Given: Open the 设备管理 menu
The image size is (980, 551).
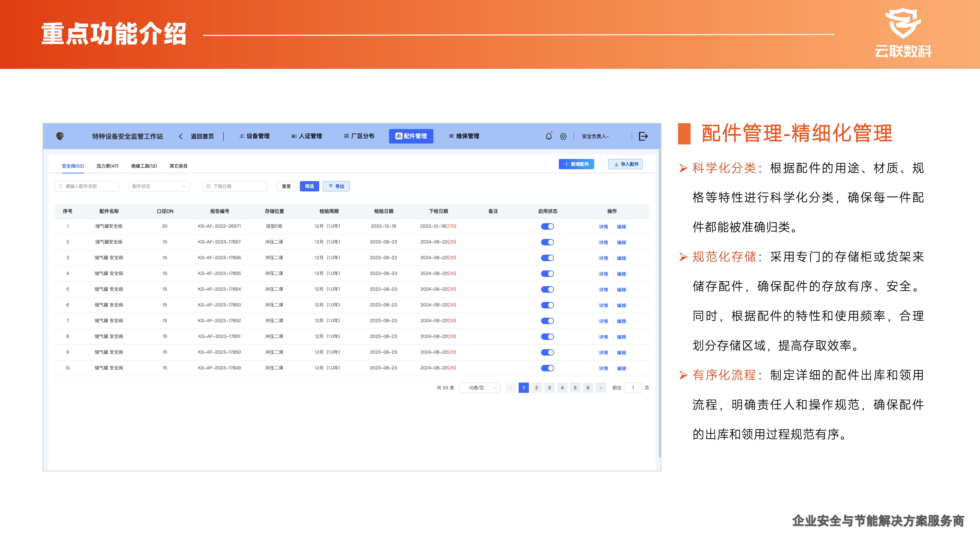Looking at the screenshot, I should pyautogui.click(x=255, y=136).
